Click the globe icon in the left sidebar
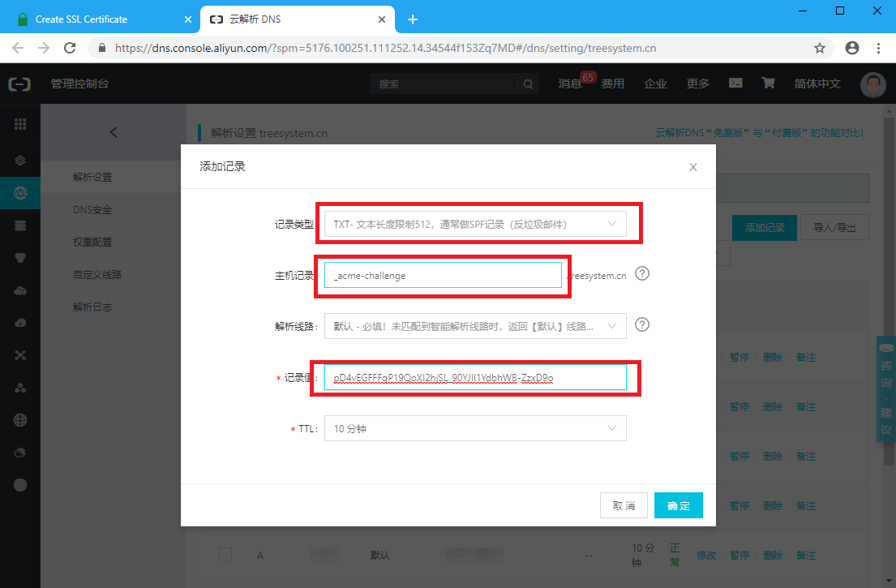The width and height of the screenshot is (896, 588). click(x=19, y=420)
